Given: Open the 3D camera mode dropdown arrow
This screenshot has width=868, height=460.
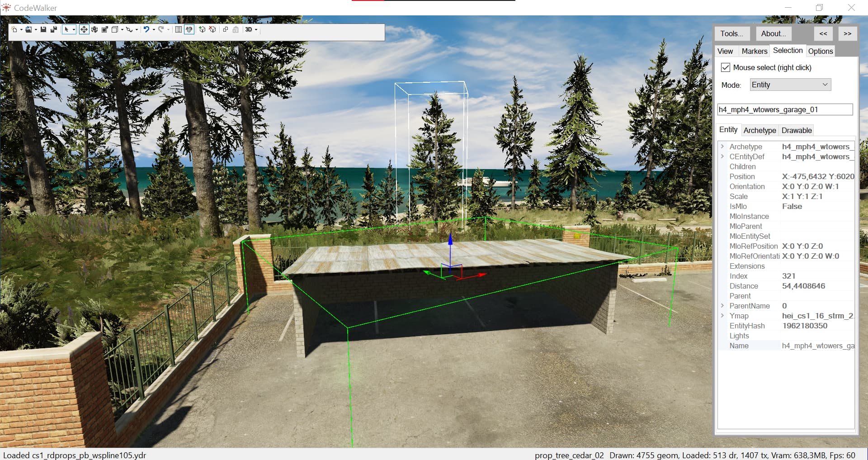Looking at the screenshot, I should (x=256, y=30).
